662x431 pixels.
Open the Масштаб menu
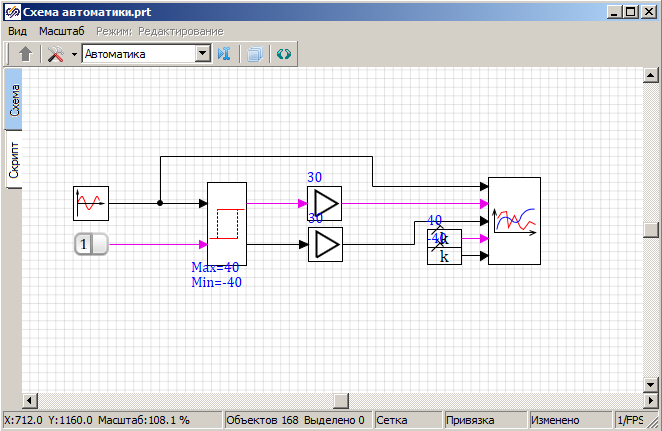(x=61, y=31)
